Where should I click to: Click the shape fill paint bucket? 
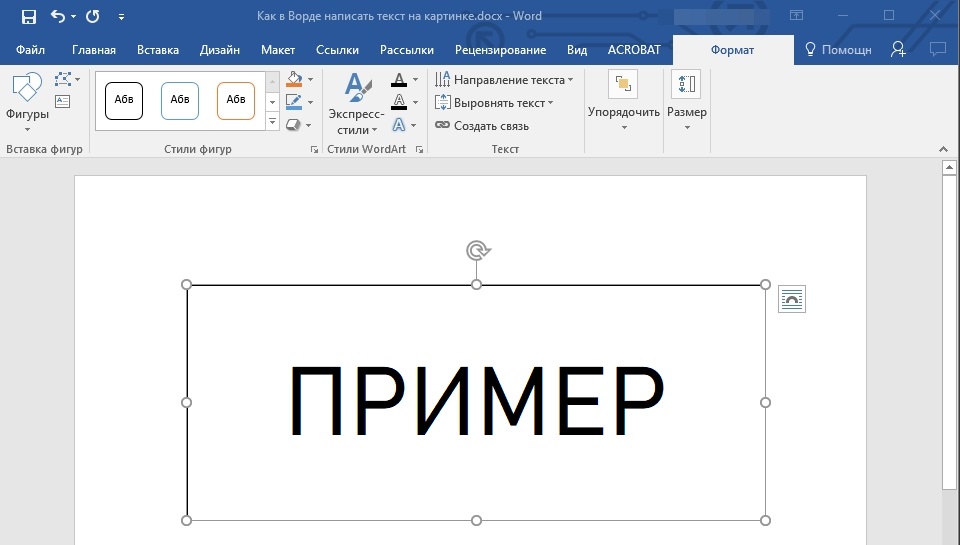pos(294,79)
